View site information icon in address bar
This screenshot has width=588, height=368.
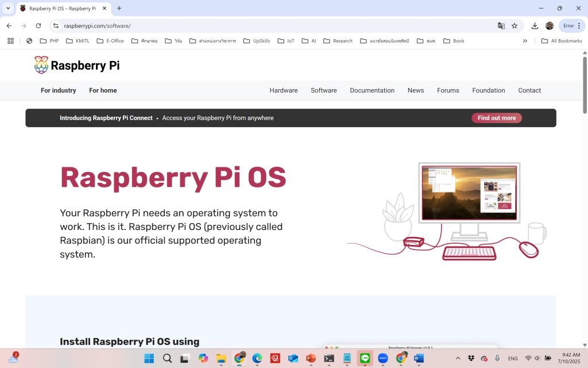click(56, 26)
